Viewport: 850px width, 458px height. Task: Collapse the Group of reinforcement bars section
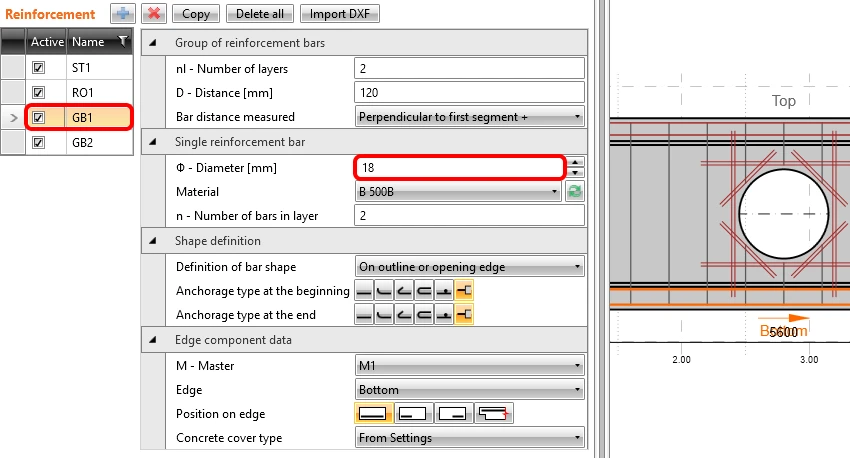(x=153, y=43)
